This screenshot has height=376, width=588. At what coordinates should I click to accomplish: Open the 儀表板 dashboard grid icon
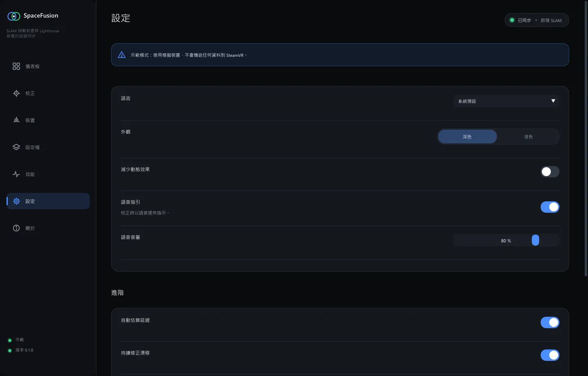click(16, 66)
